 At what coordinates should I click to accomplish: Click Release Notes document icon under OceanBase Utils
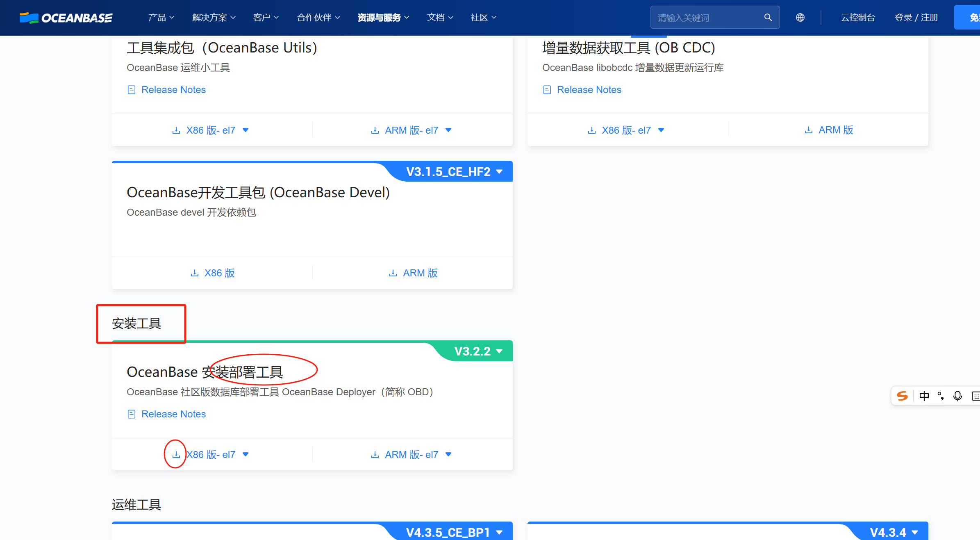(132, 90)
